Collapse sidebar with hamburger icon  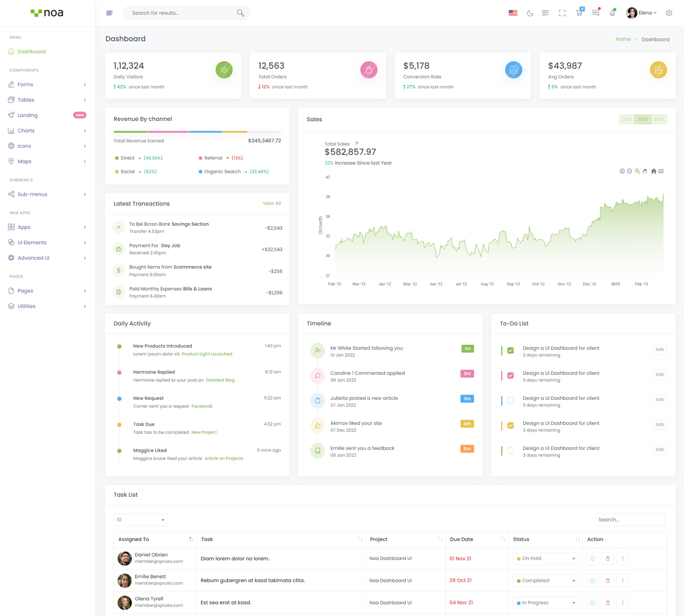[110, 13]
